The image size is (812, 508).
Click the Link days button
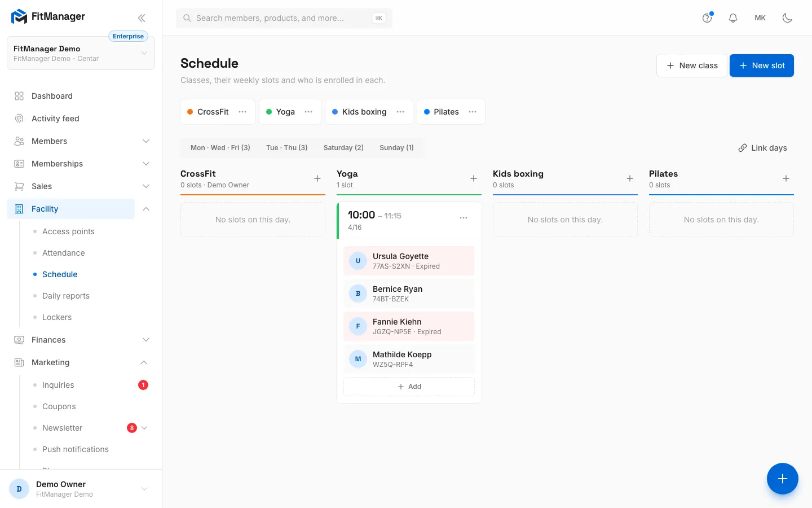point(762,148)
